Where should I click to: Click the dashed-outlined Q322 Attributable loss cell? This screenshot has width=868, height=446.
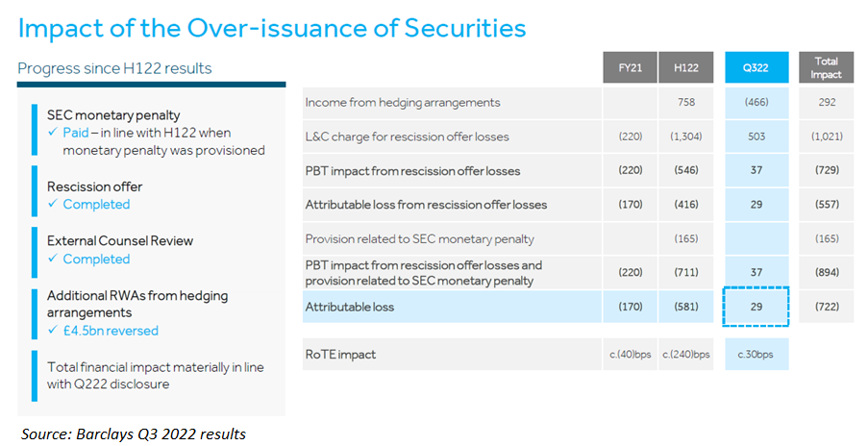coord(757,308)
